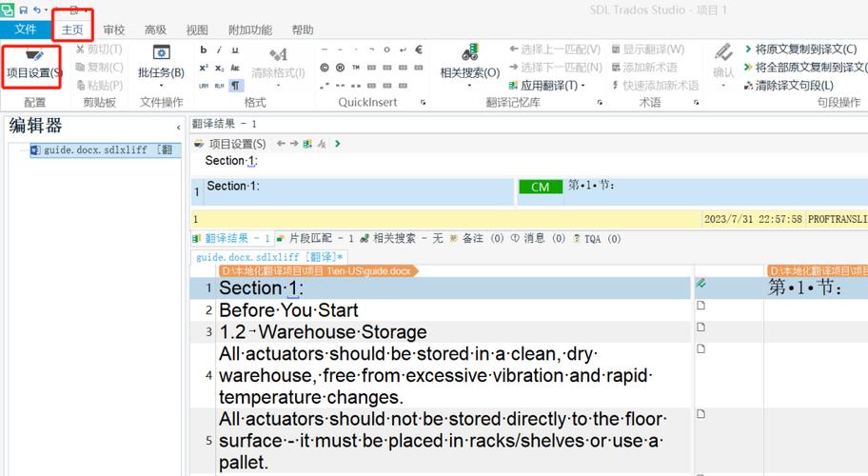Open the 术语 group dialog launcher

[x=696, y=103]
